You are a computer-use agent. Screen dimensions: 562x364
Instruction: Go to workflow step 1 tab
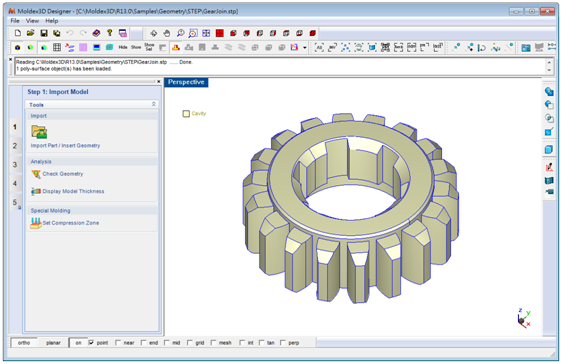point(15,127)
